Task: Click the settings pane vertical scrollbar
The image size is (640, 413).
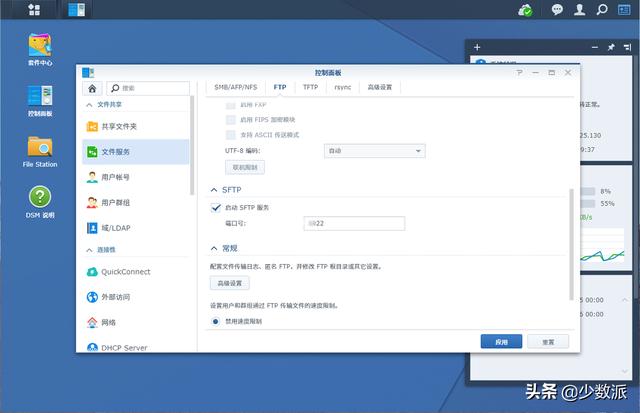Action: [x=571, y=244]
